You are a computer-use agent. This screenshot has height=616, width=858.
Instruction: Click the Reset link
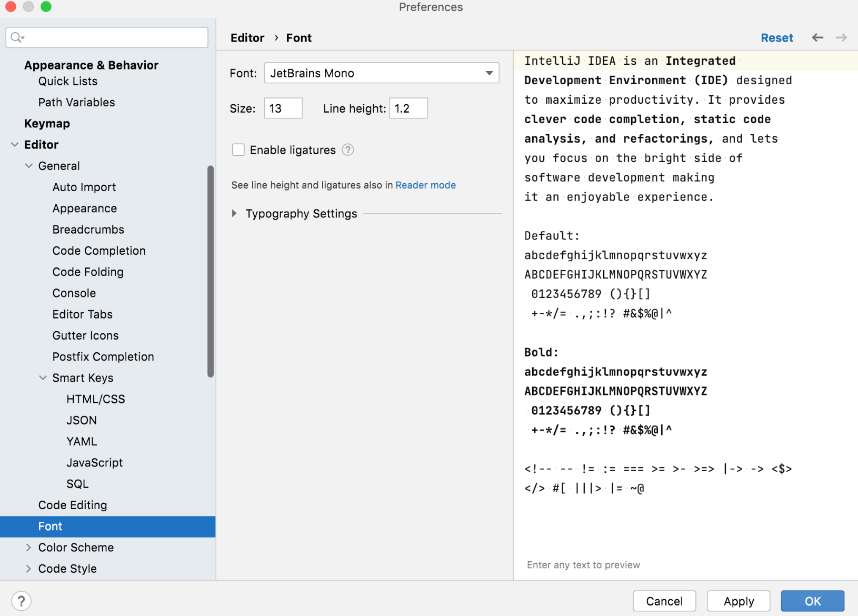coord(777,37)
